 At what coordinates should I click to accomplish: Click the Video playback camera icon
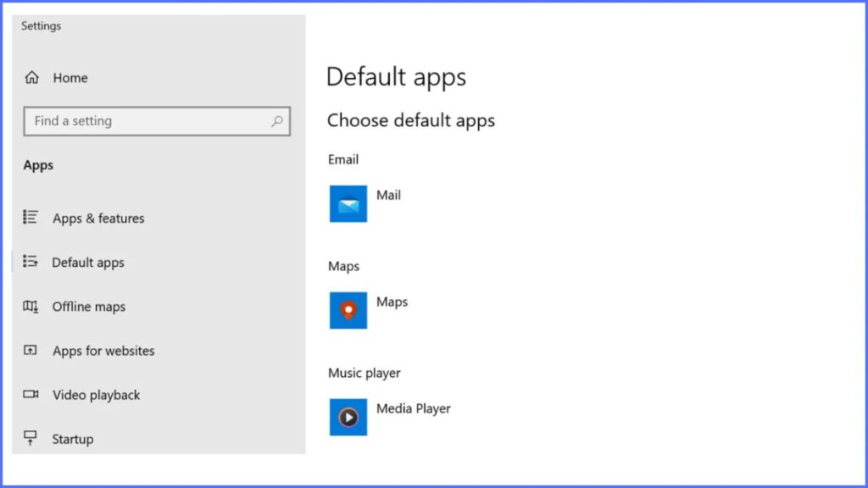point(31,395)
